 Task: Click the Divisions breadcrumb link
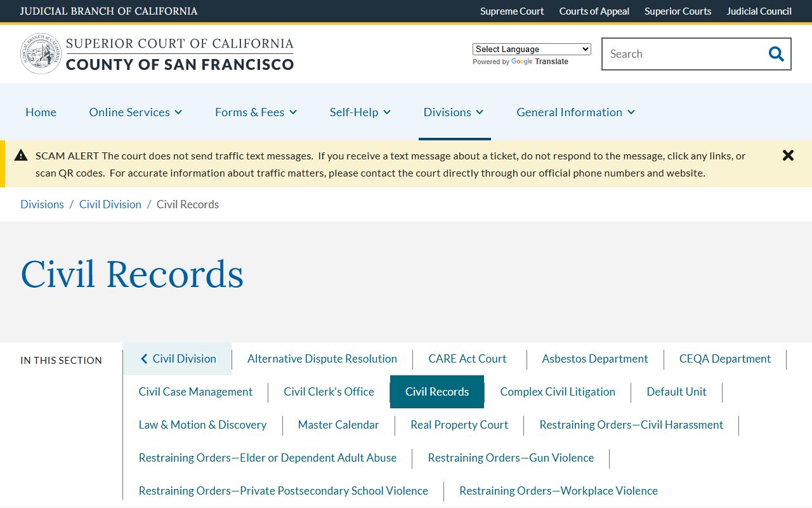[42, 204]
